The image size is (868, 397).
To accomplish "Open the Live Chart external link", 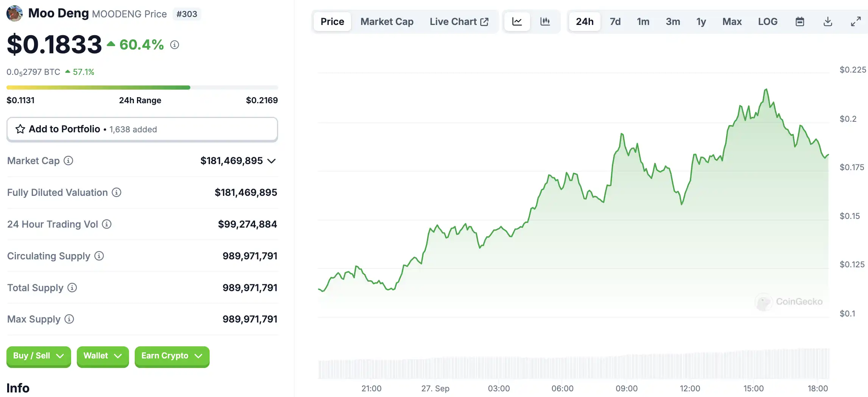I will click(459, 22).
